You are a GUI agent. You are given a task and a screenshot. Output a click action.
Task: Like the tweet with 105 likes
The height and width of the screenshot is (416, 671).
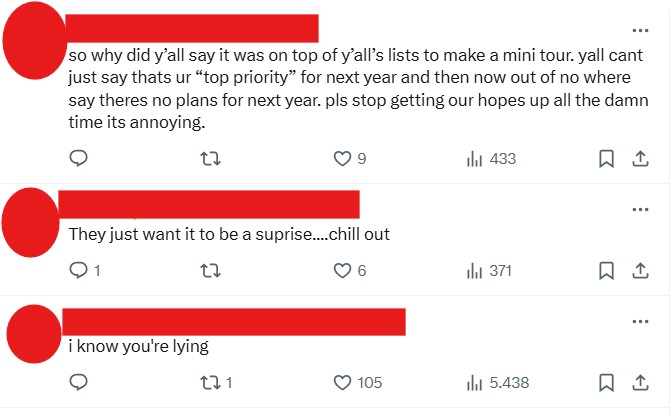(x=343, y=382)
